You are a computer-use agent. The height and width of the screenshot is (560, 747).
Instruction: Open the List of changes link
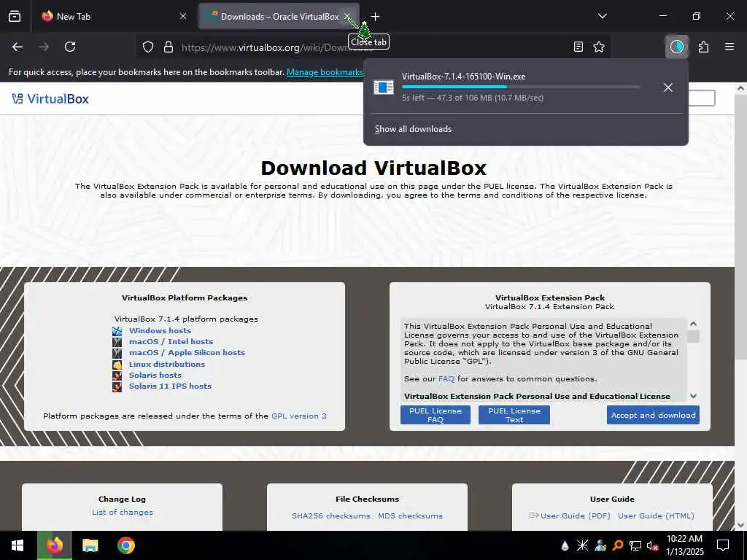tap(123, 513)
